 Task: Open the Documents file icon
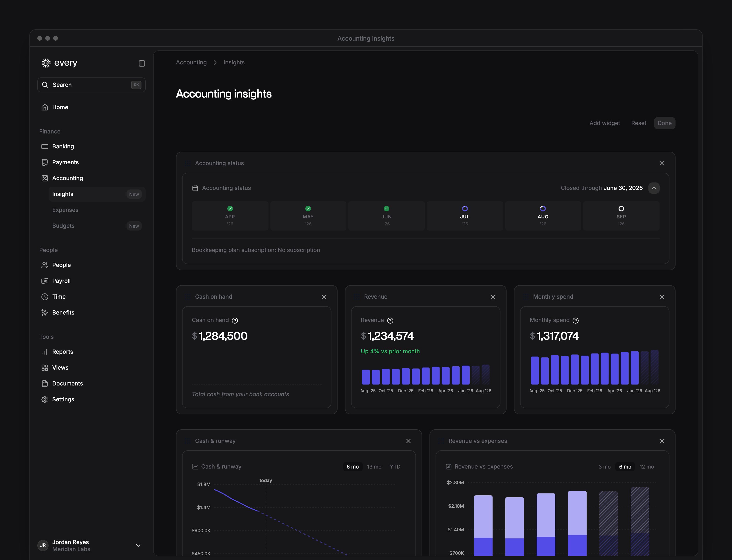pos(45,384)
